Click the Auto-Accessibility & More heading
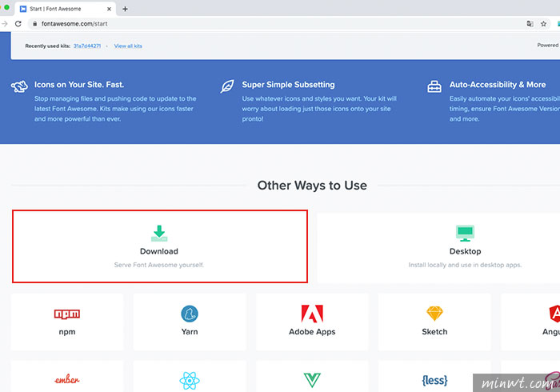 tap(498, 85)
